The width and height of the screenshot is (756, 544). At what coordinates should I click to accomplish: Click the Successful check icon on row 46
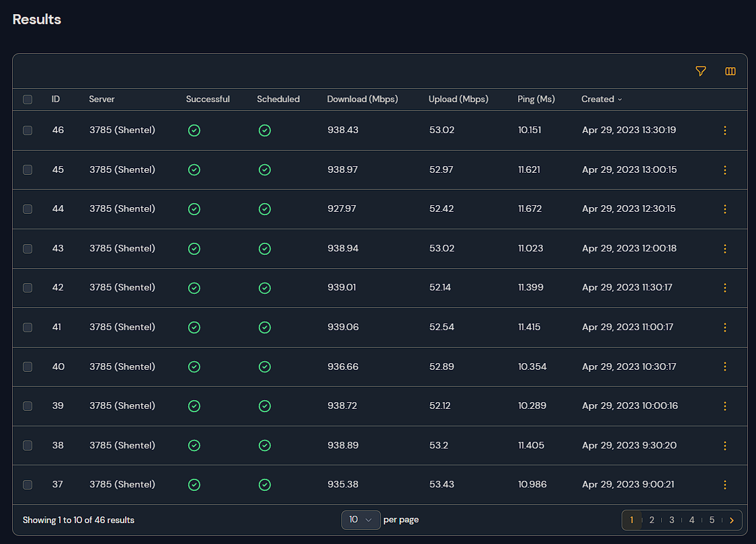coord(194,130)
